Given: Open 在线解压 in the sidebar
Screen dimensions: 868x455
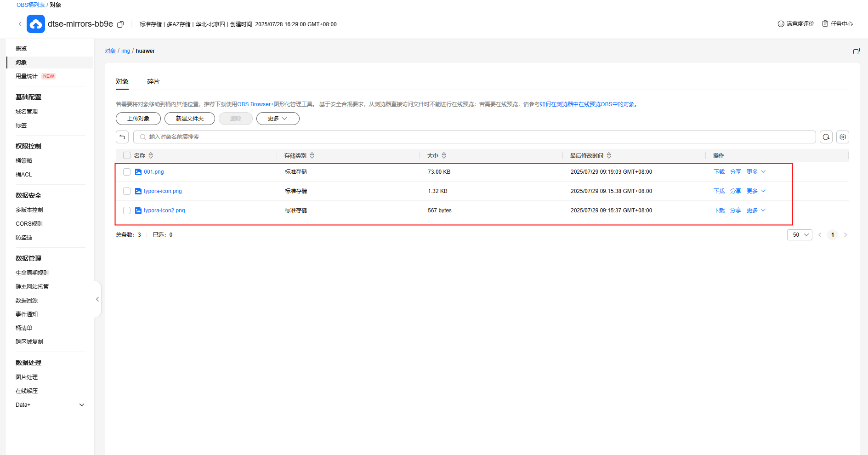Looking at the screenshot, I should 27,391.
